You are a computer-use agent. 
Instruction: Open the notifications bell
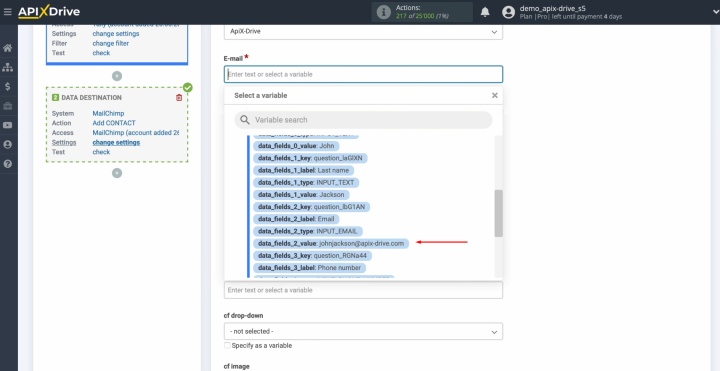pyautogui.click(x=485, y=12)
